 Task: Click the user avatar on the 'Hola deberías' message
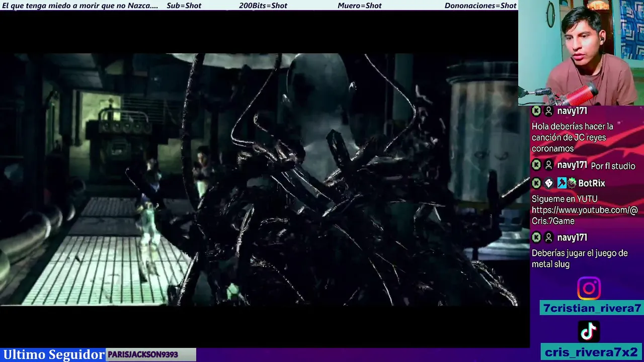pos(548,111)
